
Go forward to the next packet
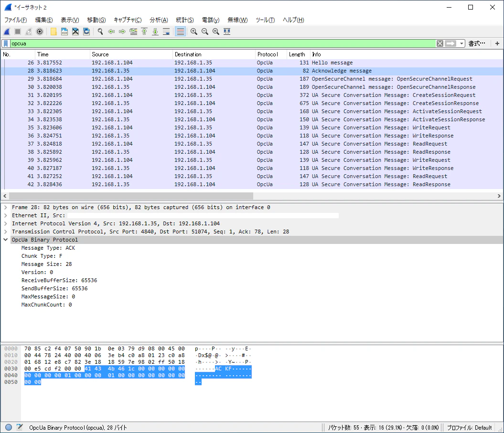[x=122, y=32]
